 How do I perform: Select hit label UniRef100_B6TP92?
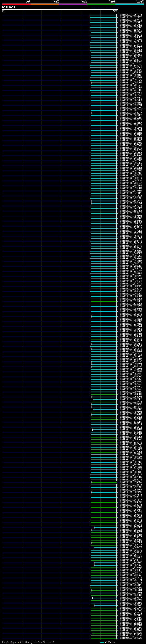tap(131, 346)
